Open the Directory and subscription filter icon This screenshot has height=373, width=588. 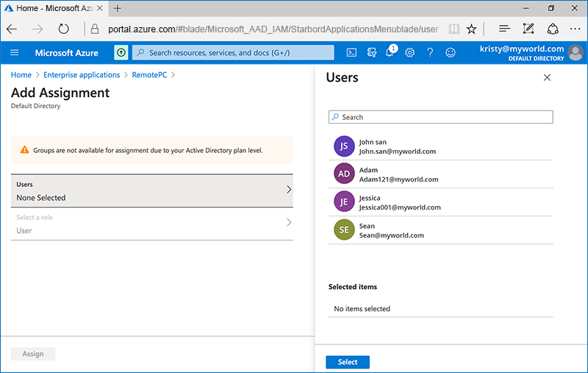372,53
